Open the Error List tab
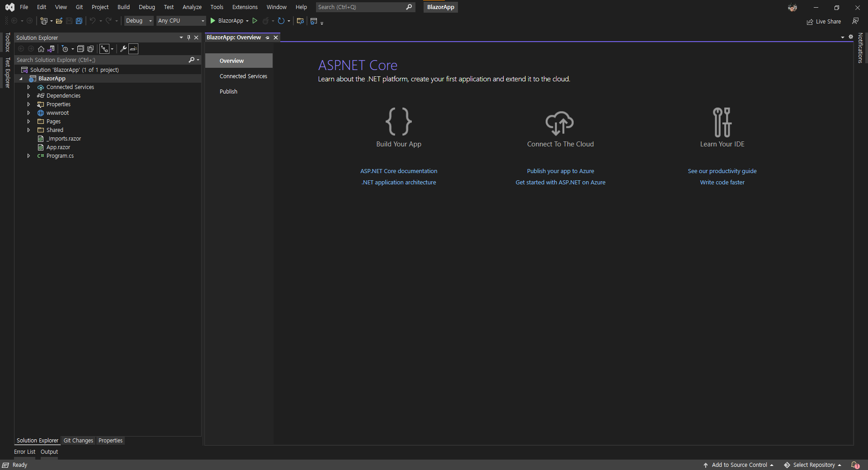This screenshot has width=868, height=470. point(24,452)
